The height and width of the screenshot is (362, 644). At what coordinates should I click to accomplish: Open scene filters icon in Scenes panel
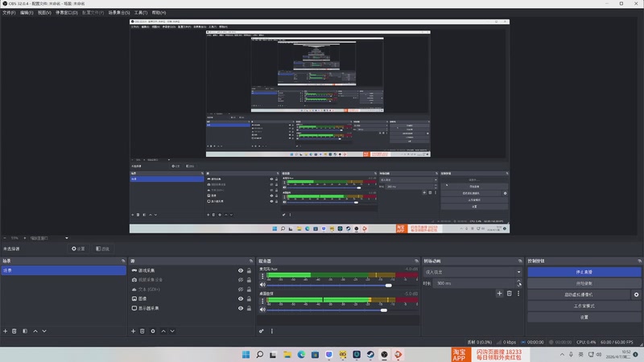coord(25,331)
